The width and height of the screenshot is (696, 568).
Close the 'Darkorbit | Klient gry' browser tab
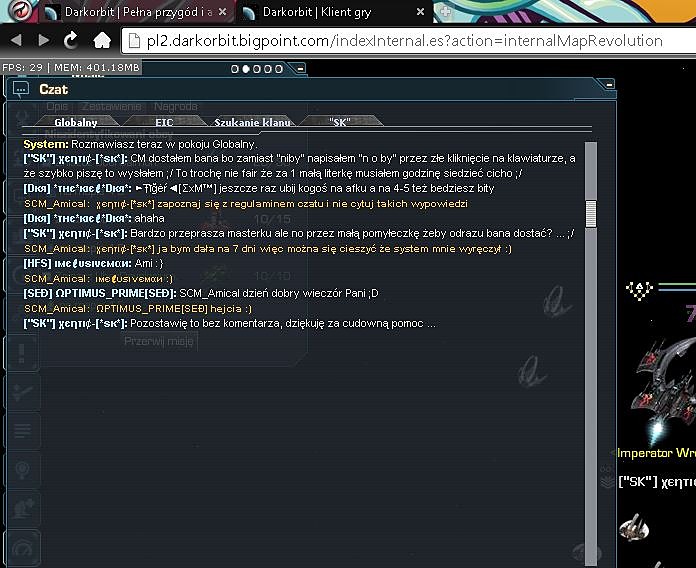[420, 12]
